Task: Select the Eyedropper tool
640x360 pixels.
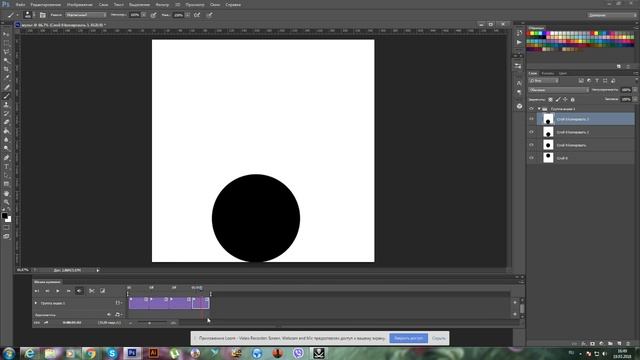Action: click(x=6, y=78)
